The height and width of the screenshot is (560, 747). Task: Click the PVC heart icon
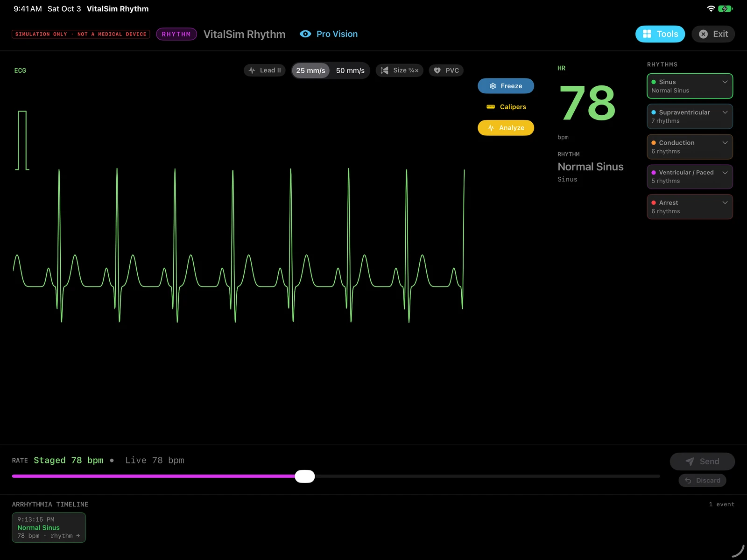tap(437, 70)
